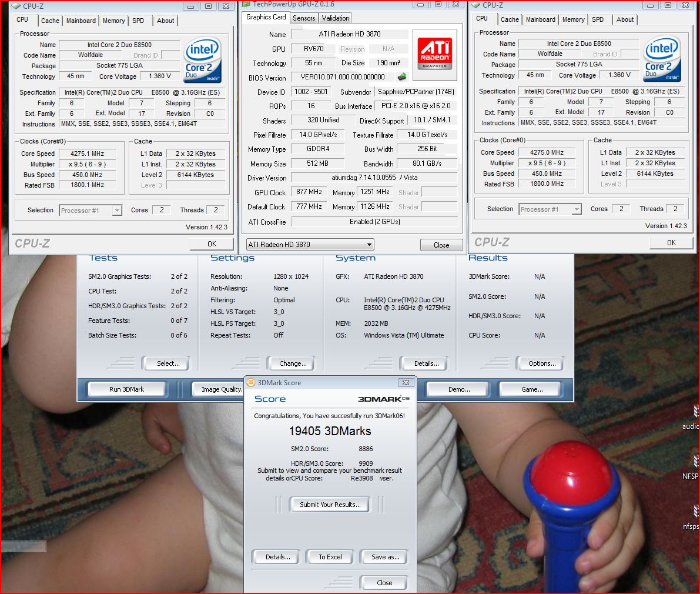Open About tab in right CPU-Z window
This screenshot has width=700, height=594.
coord(625,19)
